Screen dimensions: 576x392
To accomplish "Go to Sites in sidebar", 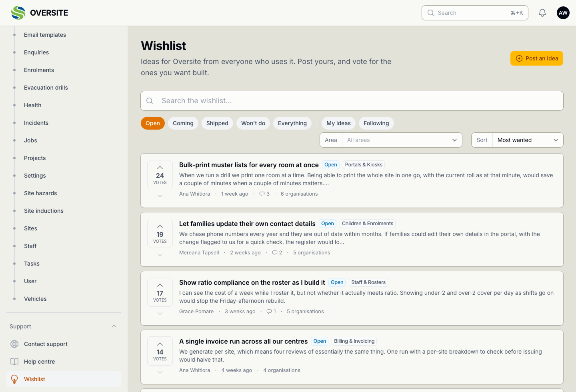I will pos(30,228).
